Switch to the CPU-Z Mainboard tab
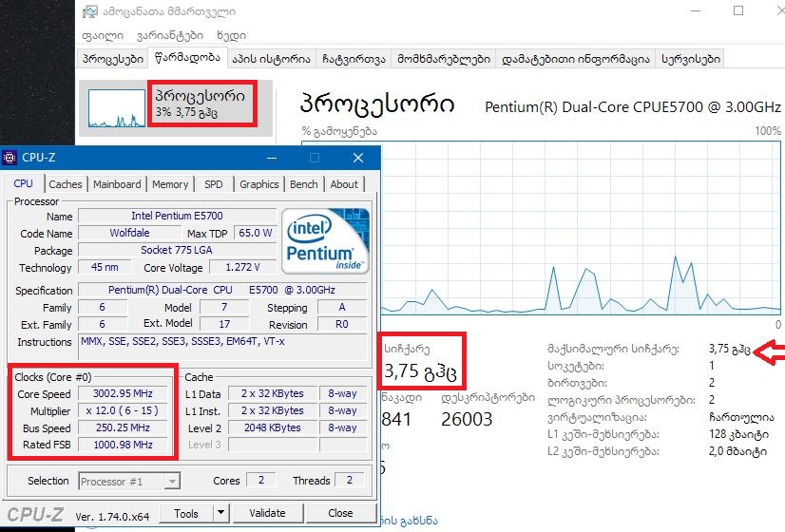Screen dimensions: 785x532 pos(117,184)
